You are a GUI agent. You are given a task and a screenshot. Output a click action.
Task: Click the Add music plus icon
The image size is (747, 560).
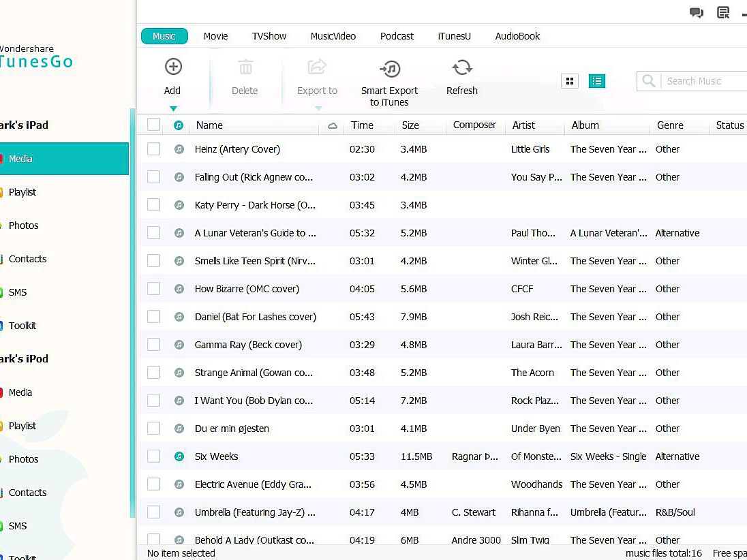[x=173, y=67]
